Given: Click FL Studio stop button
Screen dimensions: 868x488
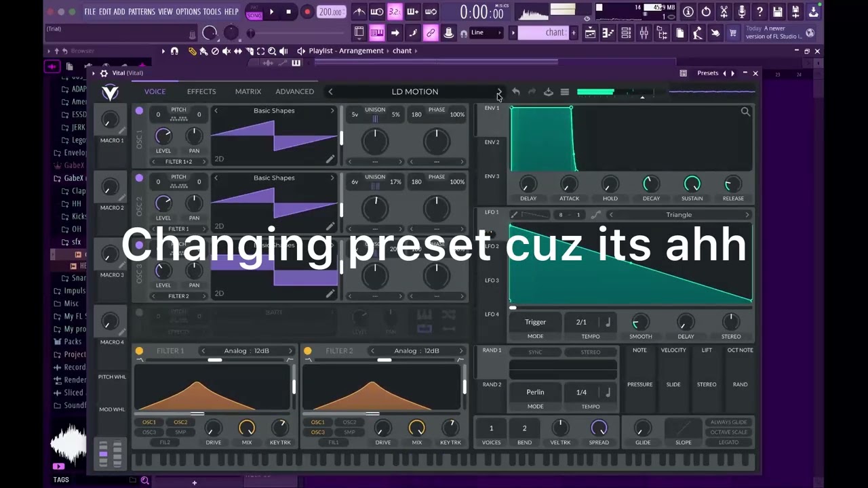Looking at the screenshot, I should (288, 12).
